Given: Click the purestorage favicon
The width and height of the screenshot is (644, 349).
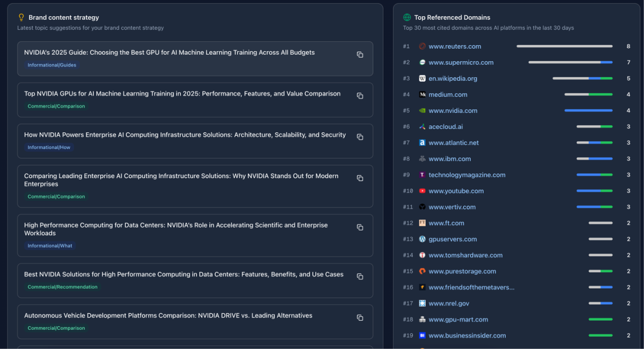Looking at the screenshot, I should point(422,271).
